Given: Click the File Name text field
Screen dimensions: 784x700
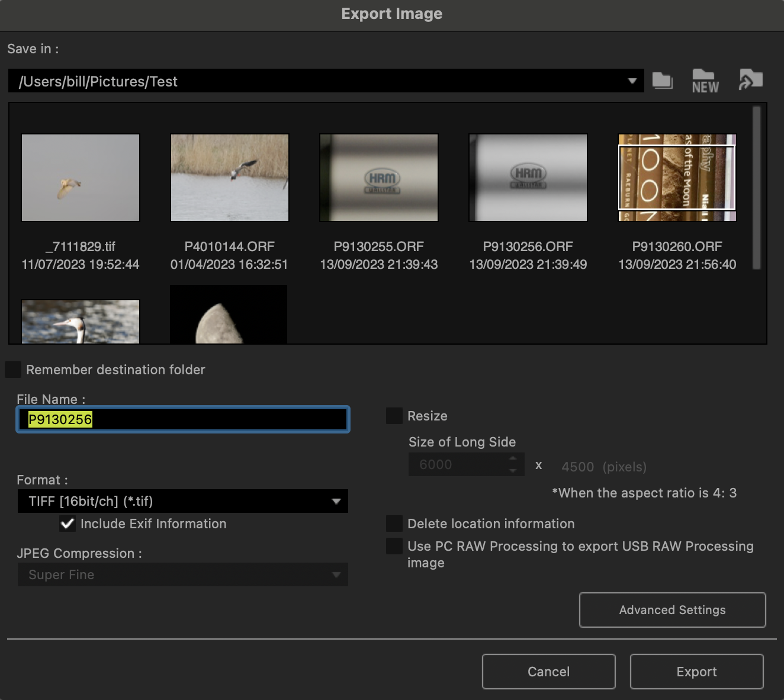Looking at the screenshot, I should pyautogui.click(x=182, y=419).
